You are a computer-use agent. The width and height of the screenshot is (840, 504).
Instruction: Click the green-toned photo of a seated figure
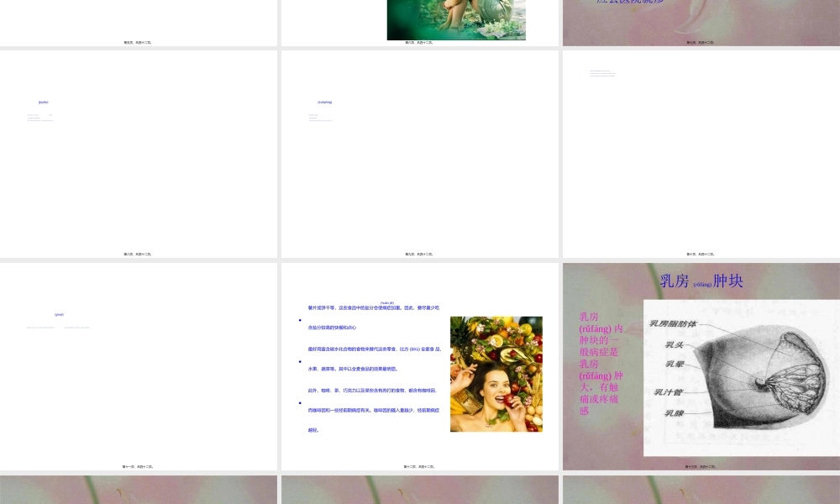coord(456,19)
